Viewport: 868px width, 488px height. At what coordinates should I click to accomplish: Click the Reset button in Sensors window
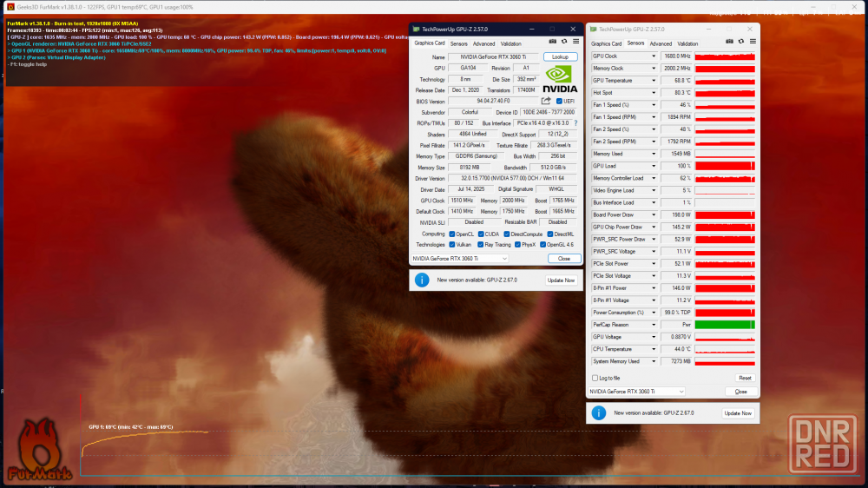click(x=745, y=378)
